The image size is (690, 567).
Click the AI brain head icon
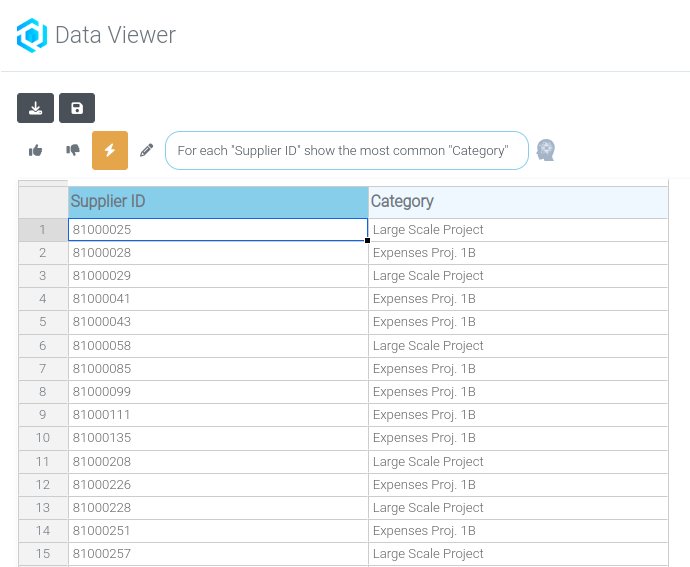[x=546, y=150]
